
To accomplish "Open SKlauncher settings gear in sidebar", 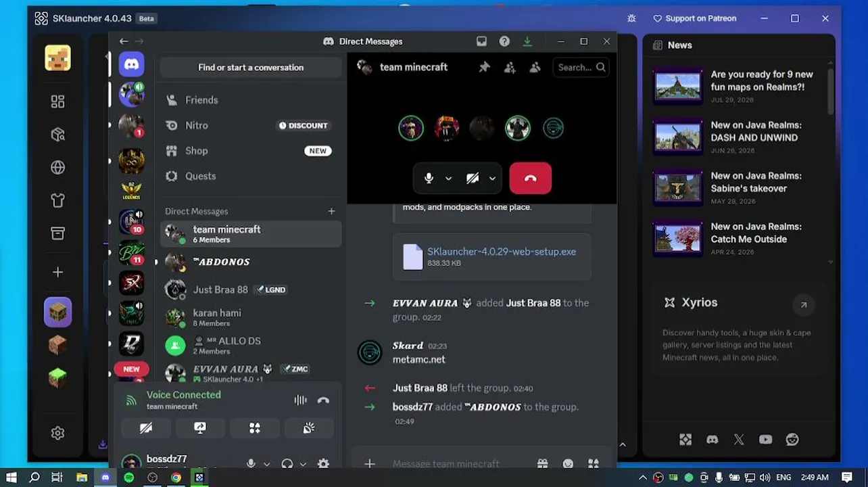I will click(57, 433).
